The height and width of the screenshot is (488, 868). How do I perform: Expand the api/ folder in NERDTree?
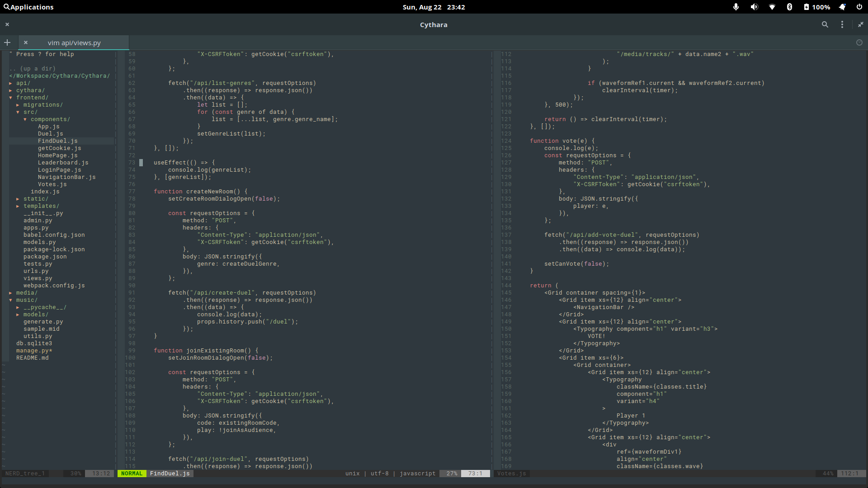click(23, 83)
